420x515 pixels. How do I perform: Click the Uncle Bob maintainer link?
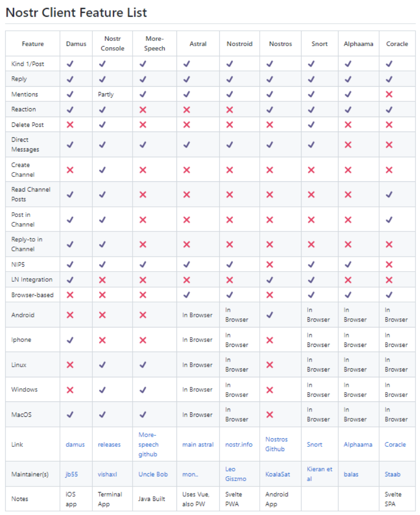coord(153,475)
